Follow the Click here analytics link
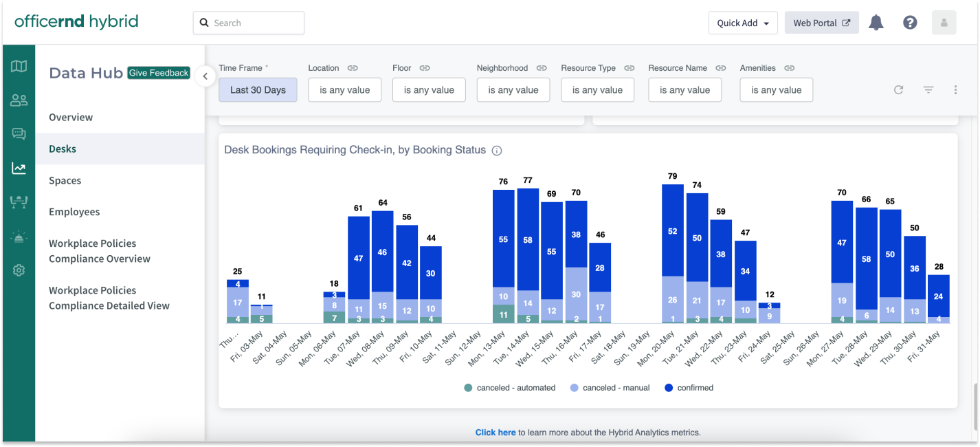Screen dimensions: 980x447 (495, 433)
